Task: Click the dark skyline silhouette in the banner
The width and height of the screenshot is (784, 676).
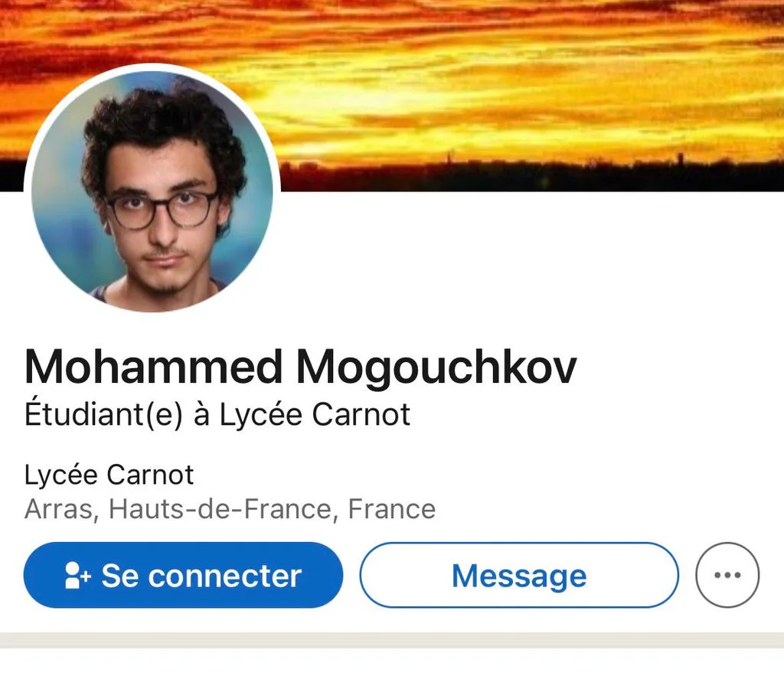Action: [530, 176]
